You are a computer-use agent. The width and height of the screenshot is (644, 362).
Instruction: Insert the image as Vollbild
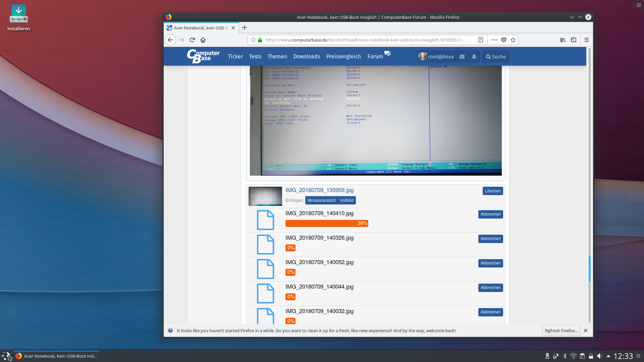[x=346, y=200]
